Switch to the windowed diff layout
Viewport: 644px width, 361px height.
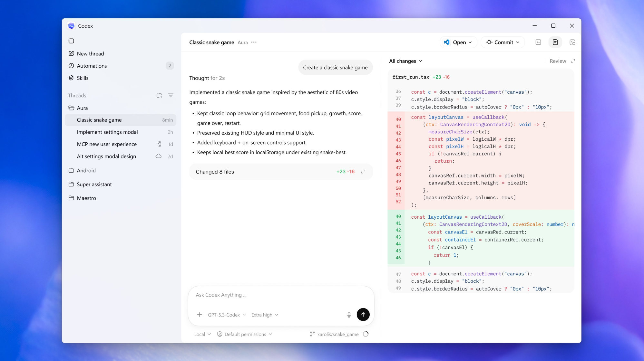click(572, 42)
